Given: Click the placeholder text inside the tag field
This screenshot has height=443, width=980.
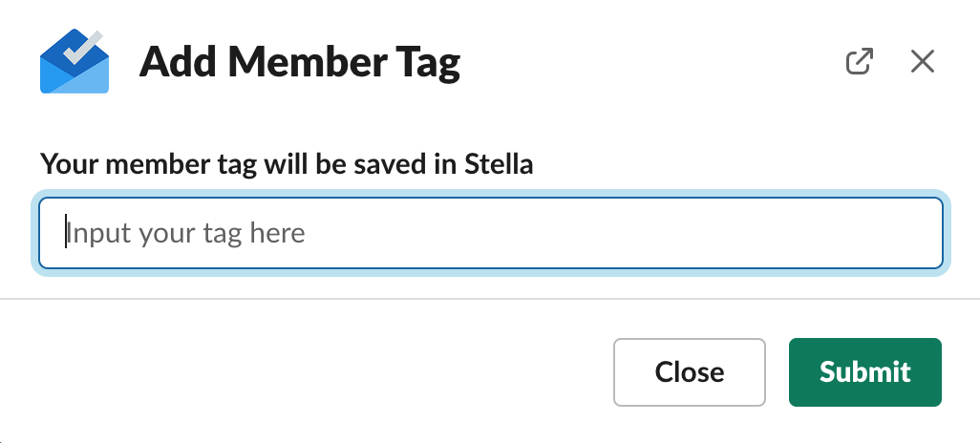Looking at the screenshot, I should (x=185, y=233).
